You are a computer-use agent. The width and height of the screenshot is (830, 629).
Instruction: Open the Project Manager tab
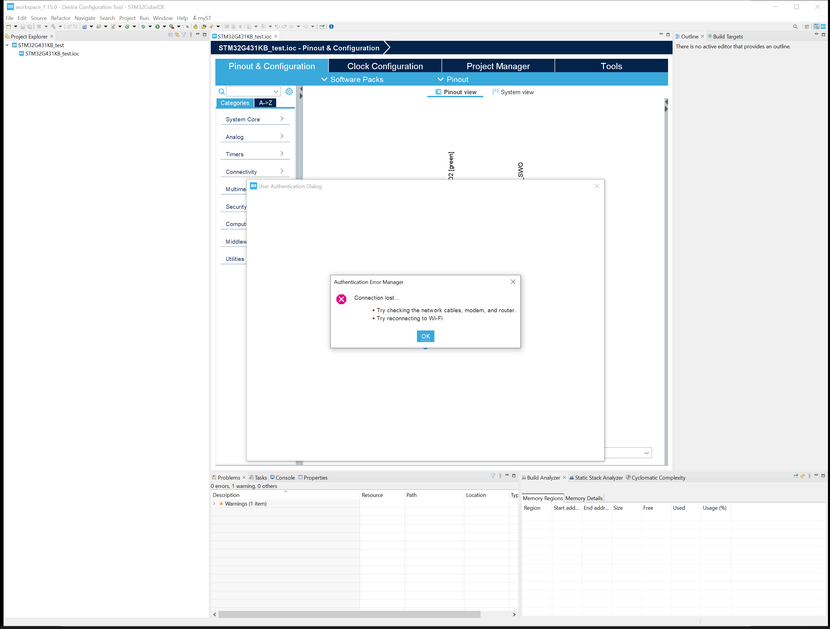pos(498,66)
